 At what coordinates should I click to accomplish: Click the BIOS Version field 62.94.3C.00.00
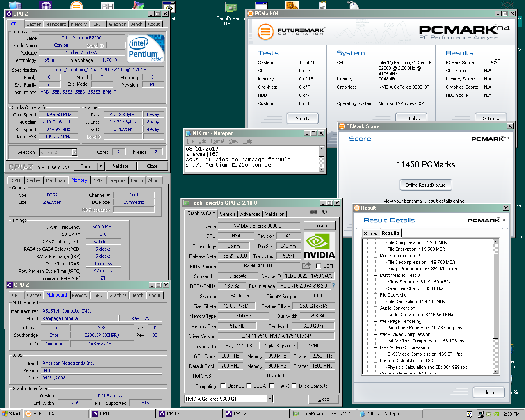[x=259, y=266]
